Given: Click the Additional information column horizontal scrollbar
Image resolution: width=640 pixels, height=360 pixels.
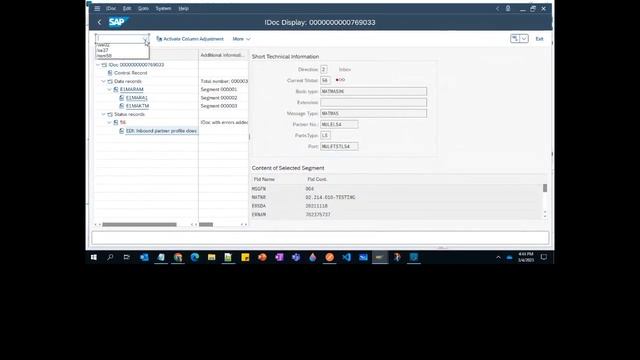Looking at the screenshot, I should [x=206, y=224].
